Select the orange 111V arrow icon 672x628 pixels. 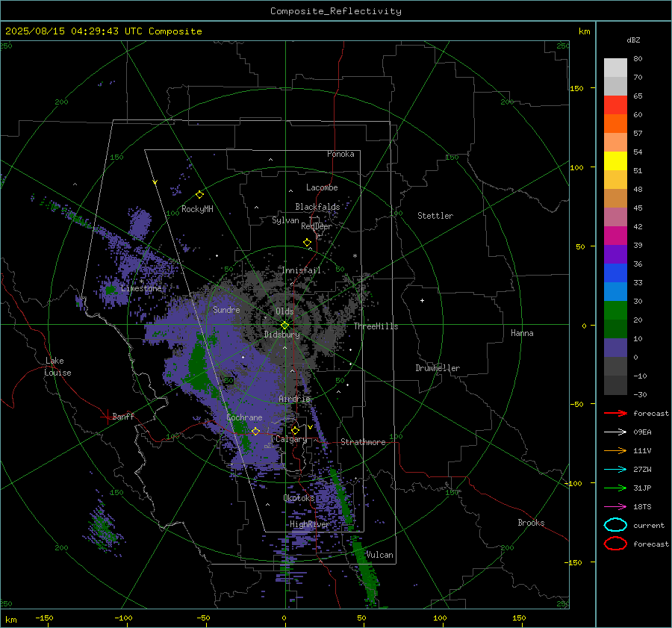[615, 450]
